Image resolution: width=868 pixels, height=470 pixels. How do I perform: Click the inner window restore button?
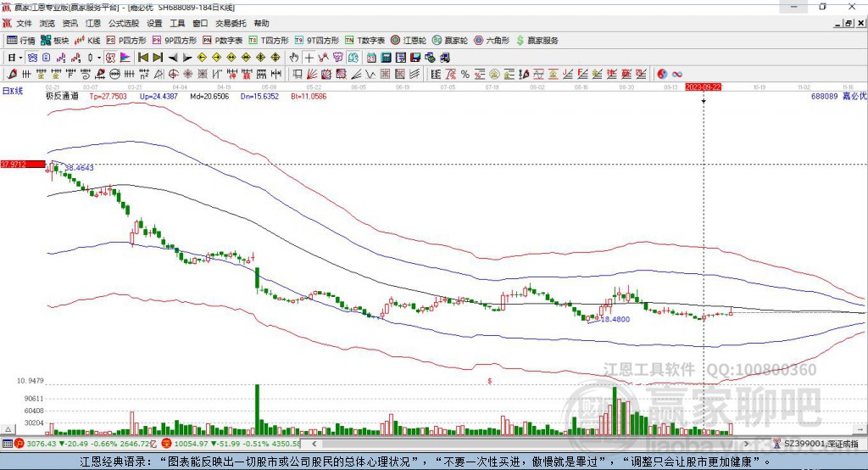(848, 23)
